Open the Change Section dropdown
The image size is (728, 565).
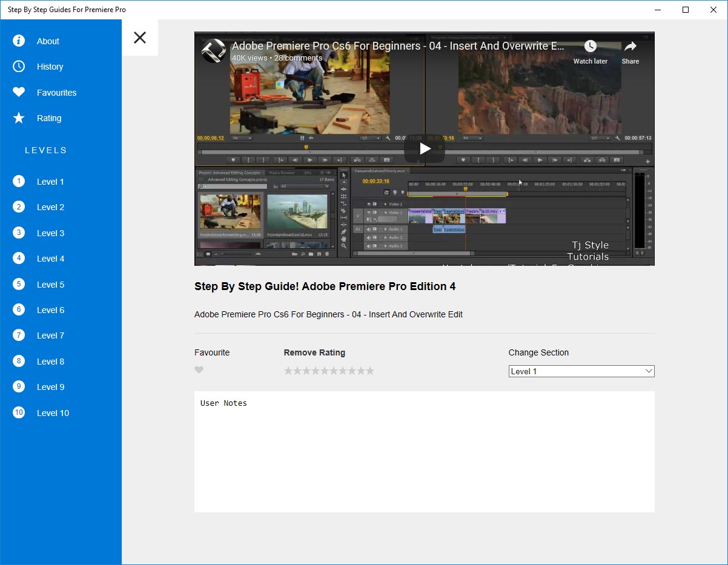(x=581, y=371)
